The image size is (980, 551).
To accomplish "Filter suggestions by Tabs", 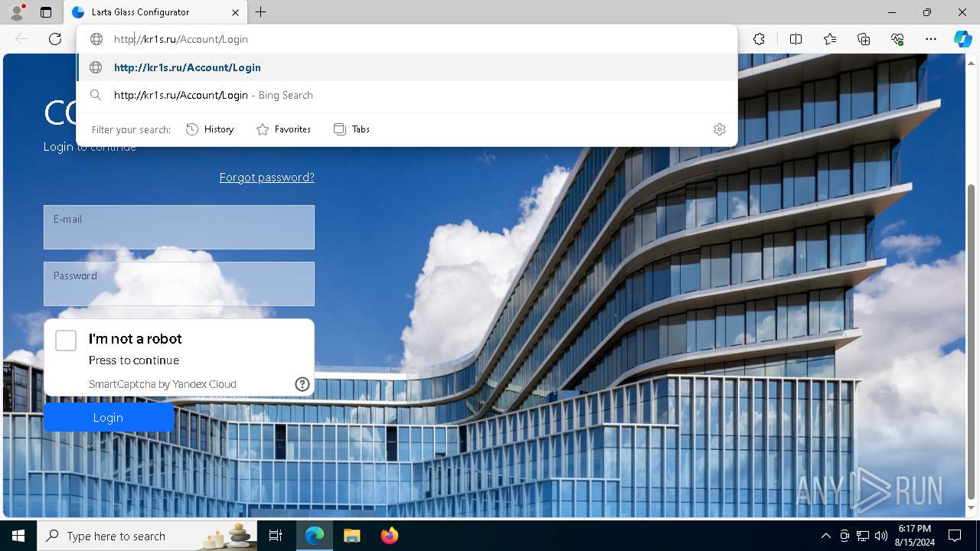I will pos(351,129).
